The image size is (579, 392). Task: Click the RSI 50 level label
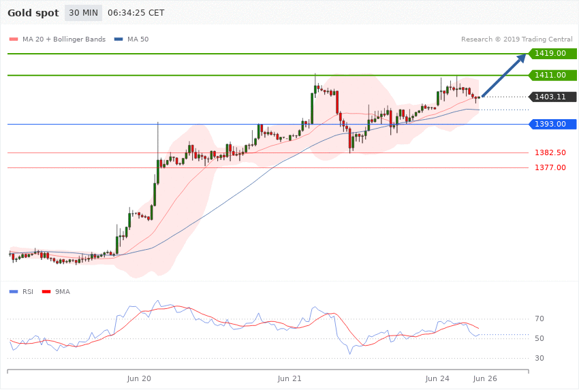[539, 338]
